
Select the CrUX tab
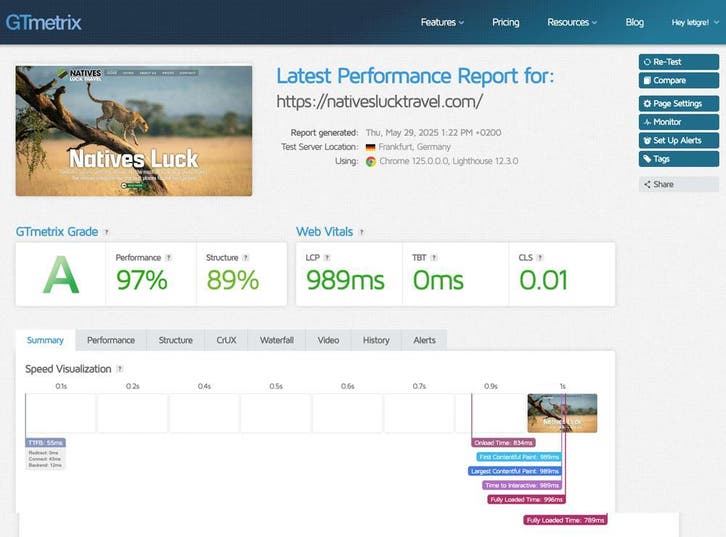(226, 340)
